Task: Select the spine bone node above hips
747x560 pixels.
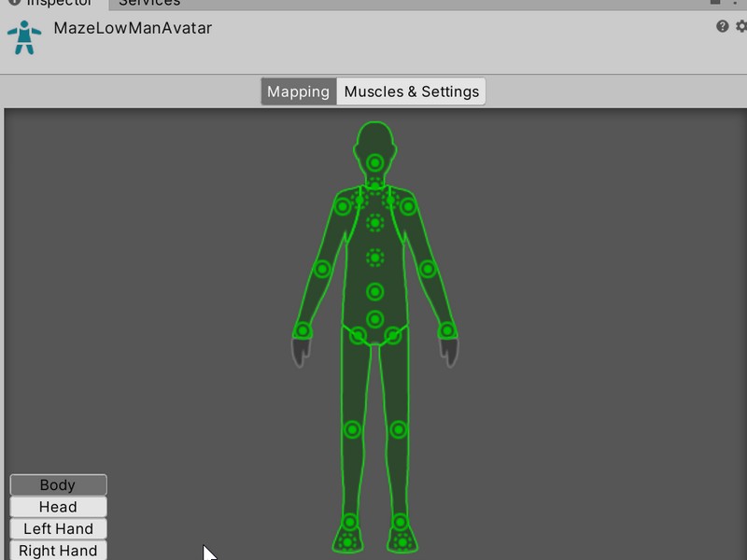Action: point(374,291)
